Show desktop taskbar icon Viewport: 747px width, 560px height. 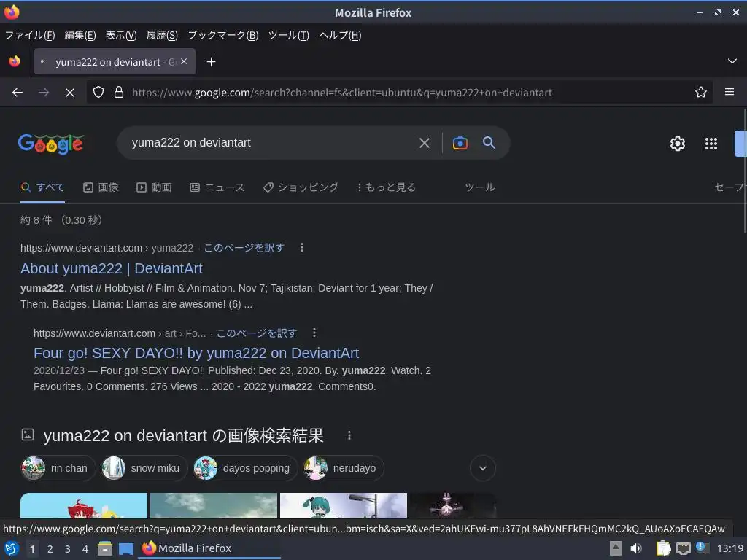[126, 549]
